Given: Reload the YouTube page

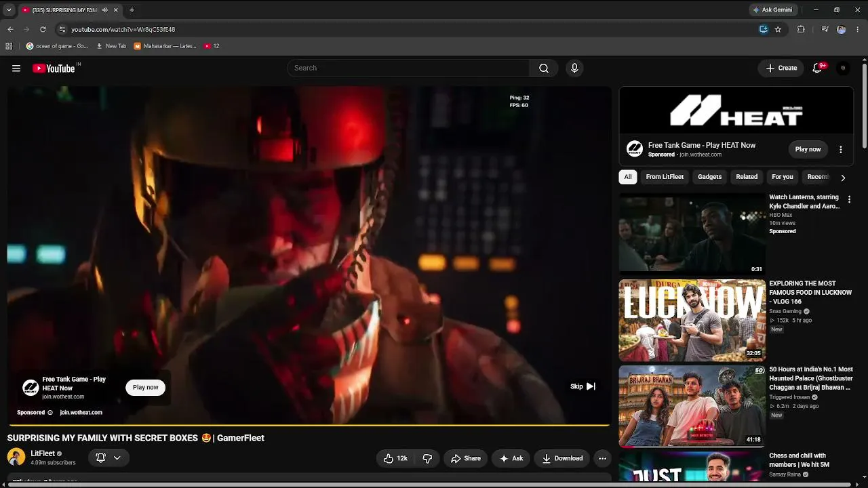Looking at the screenshot, I should (x=43, y=29).
